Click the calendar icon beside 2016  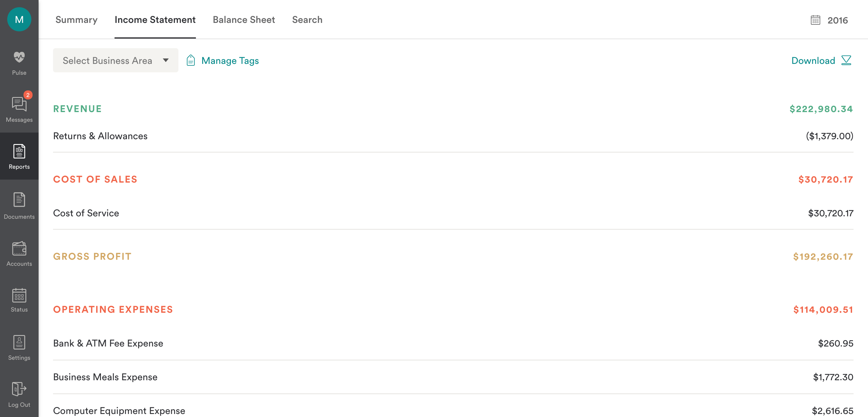[815, 20]
